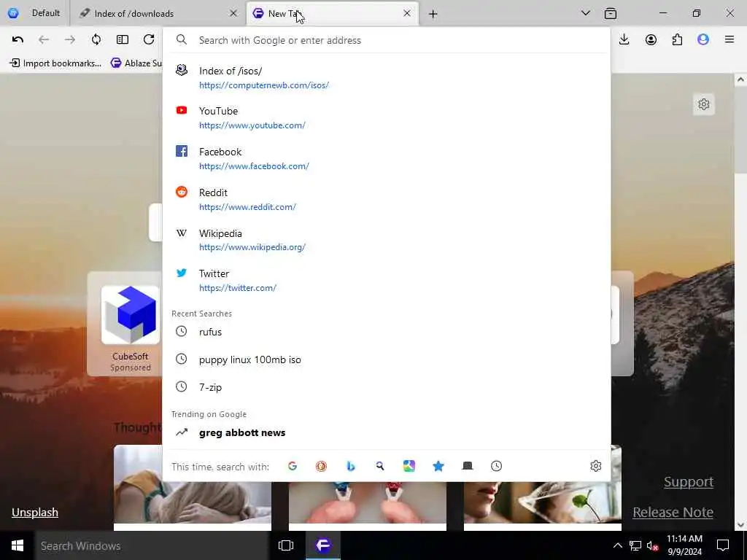This screenshot has height=560, width=747.
Task: Focus the Search with Google address field
Action: pyautogui.click(x=400, y=41)
